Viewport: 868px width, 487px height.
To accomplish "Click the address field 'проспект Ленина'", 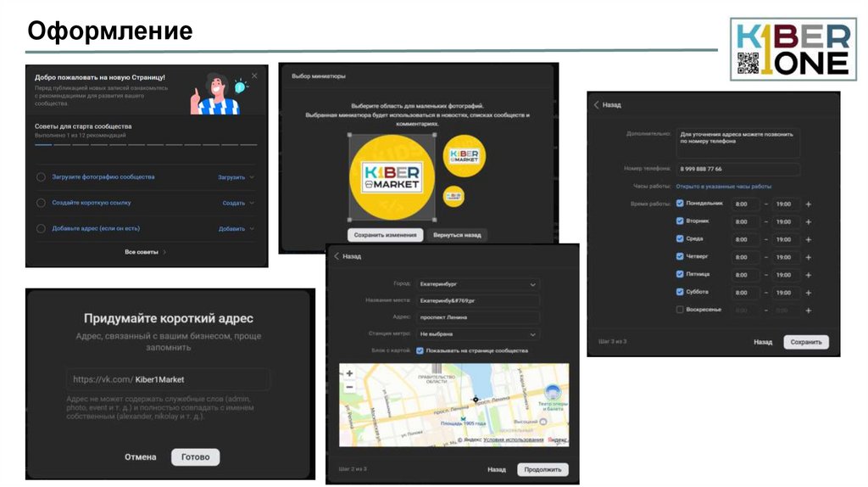I will coord(478,317).
